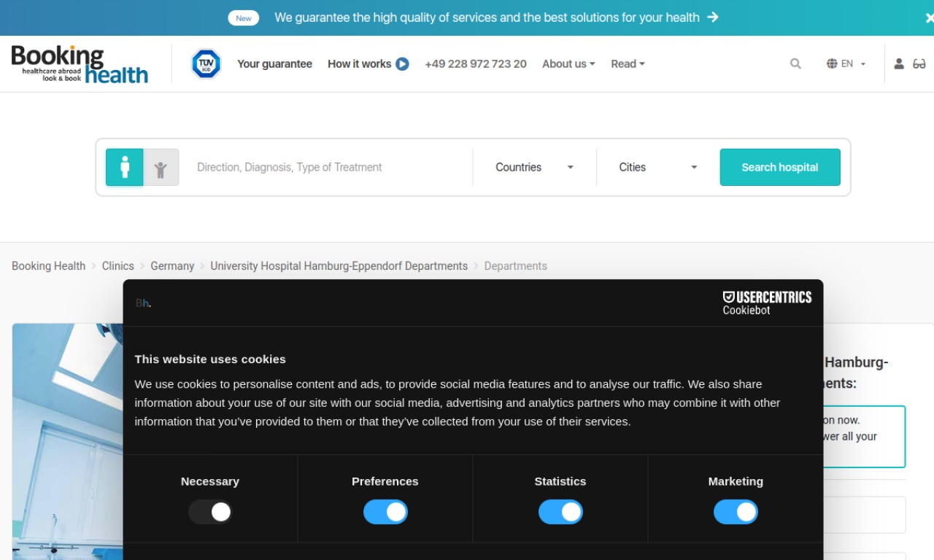
Task: Open University Hospital Hamburg-Eppendorf Departments breadcrumb
Action: click(339, 266)
